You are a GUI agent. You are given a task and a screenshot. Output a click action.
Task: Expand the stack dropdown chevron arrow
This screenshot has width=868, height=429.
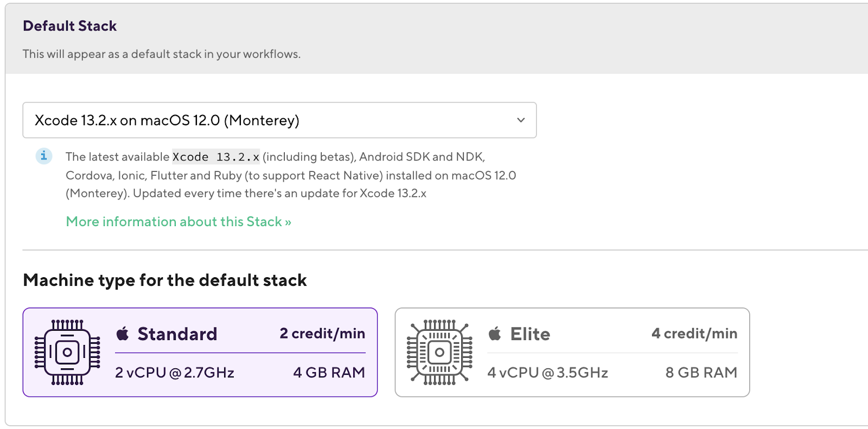pyautogui.click(x=521, y=120)
